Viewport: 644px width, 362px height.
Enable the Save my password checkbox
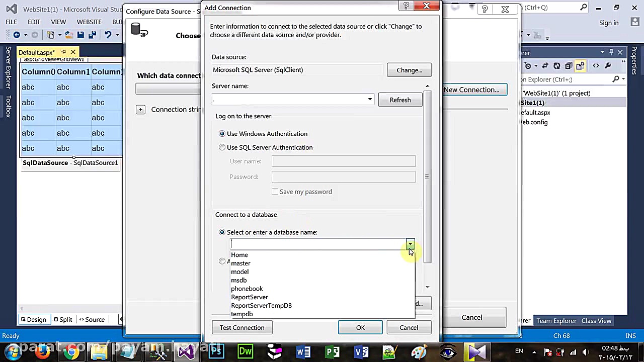[x=275, y=192]
